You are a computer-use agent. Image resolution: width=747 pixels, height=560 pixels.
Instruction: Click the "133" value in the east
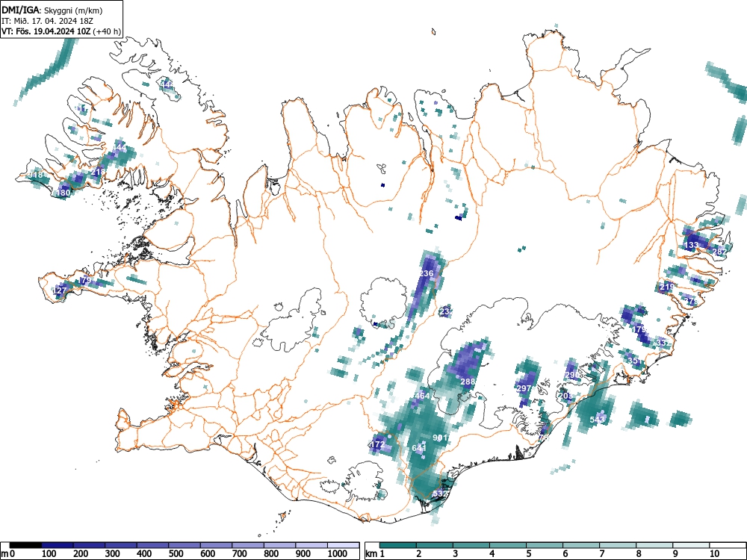point(691,245)
